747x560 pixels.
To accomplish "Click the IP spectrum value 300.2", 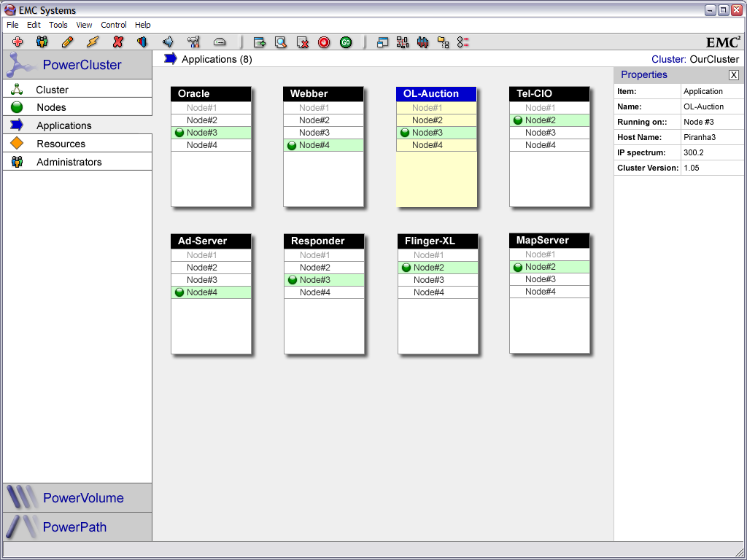I will coord(694,152).
